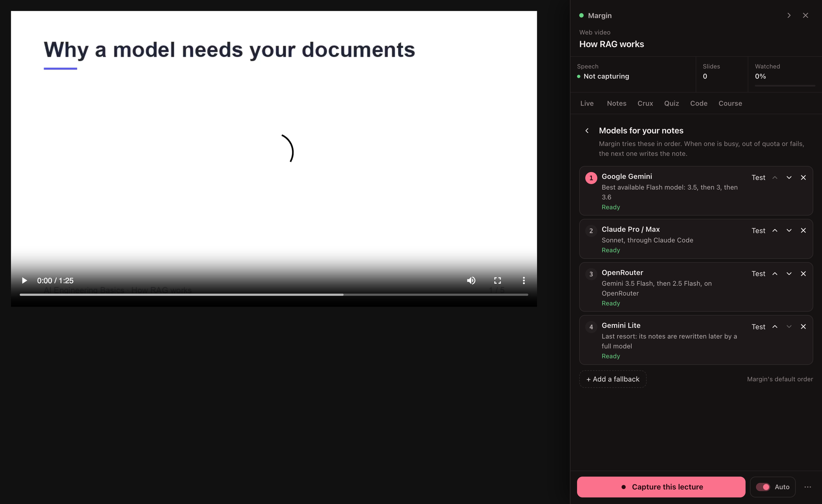Move Gemini Lite up in order
This screenshot has height=504, width=822.
coord(775,327)
